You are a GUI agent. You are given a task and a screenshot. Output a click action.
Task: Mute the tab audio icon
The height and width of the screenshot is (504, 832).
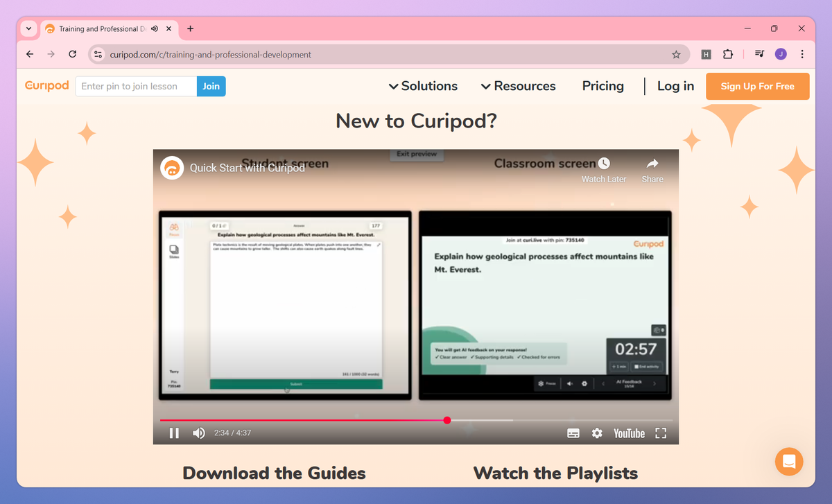pos(154,29)
